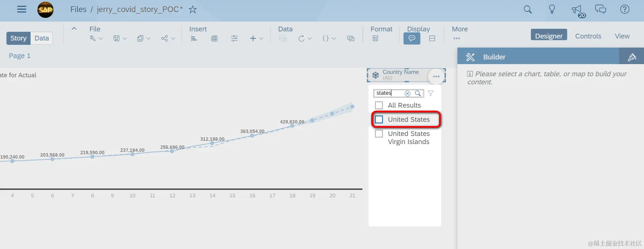Click the share icon
Screen dimensions: 644x249
coord(164,38)
